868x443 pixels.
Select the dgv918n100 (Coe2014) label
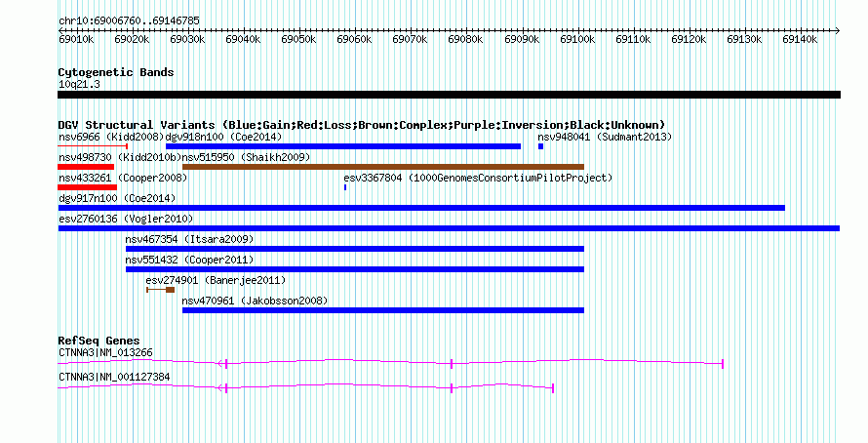pos(223,137)
